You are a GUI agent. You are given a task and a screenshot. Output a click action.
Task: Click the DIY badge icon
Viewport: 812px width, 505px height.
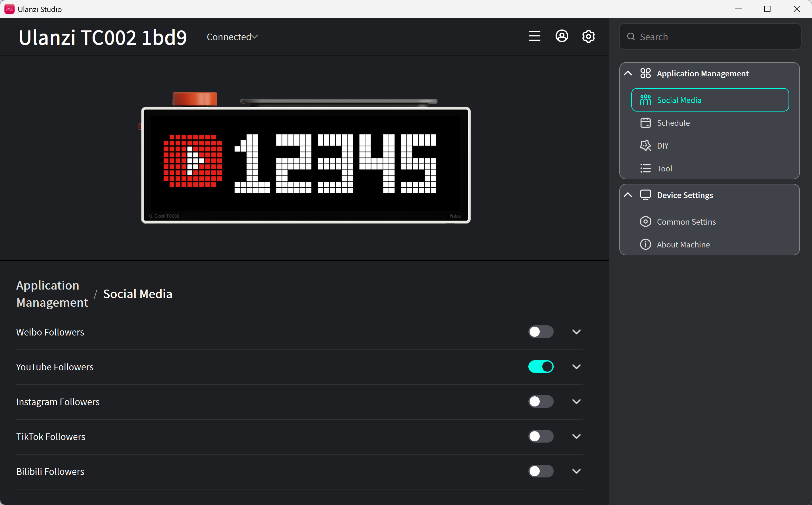click(645, 145)
